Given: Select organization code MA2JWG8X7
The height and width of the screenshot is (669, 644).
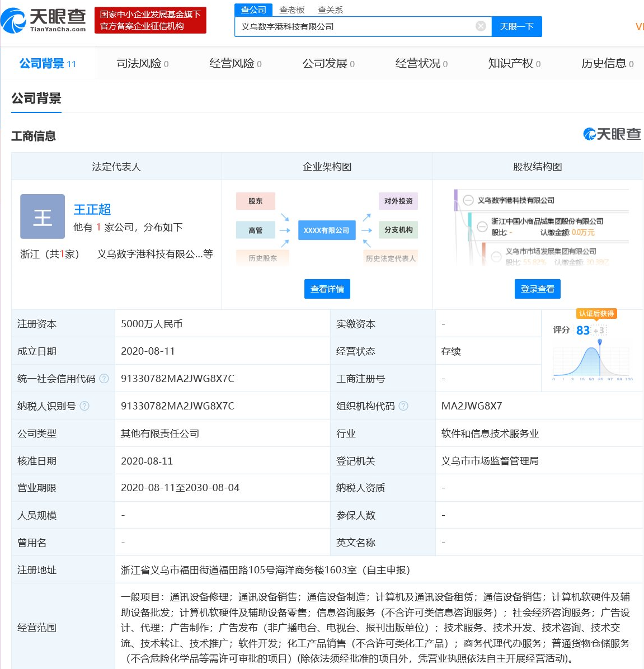Looking at the screenshot, I should click(472, 406).
